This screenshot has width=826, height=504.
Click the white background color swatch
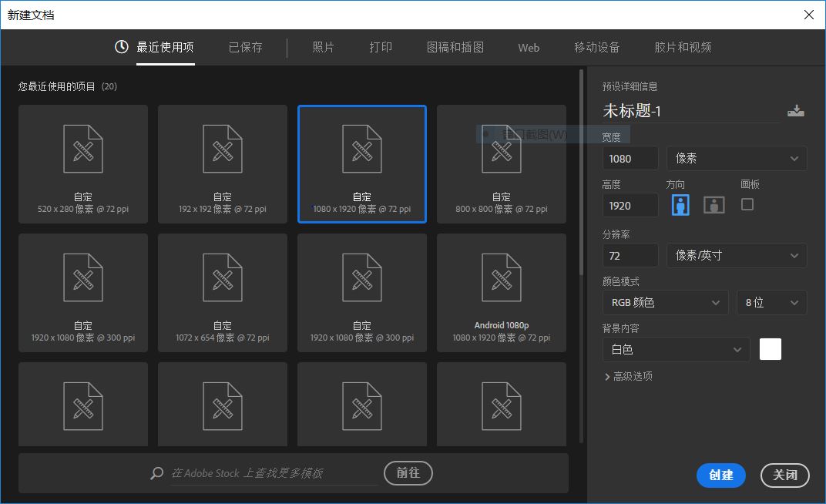(x=770, y=349)
